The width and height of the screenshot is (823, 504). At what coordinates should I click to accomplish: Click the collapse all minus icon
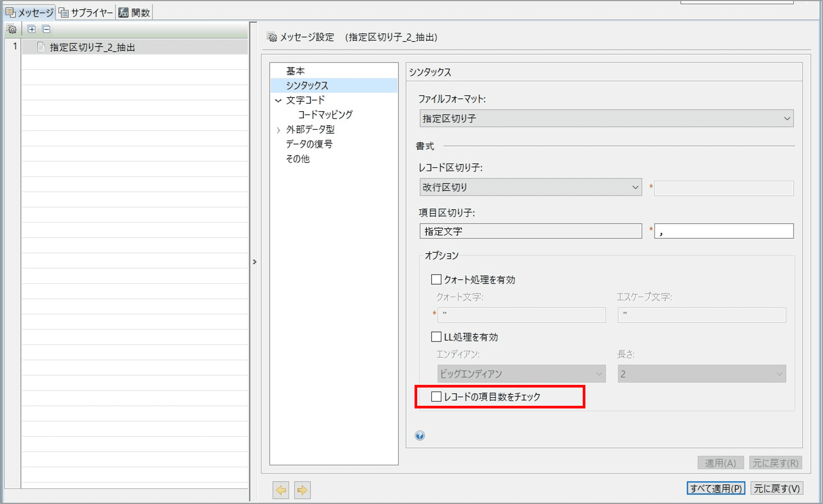[x=46, y=29]
